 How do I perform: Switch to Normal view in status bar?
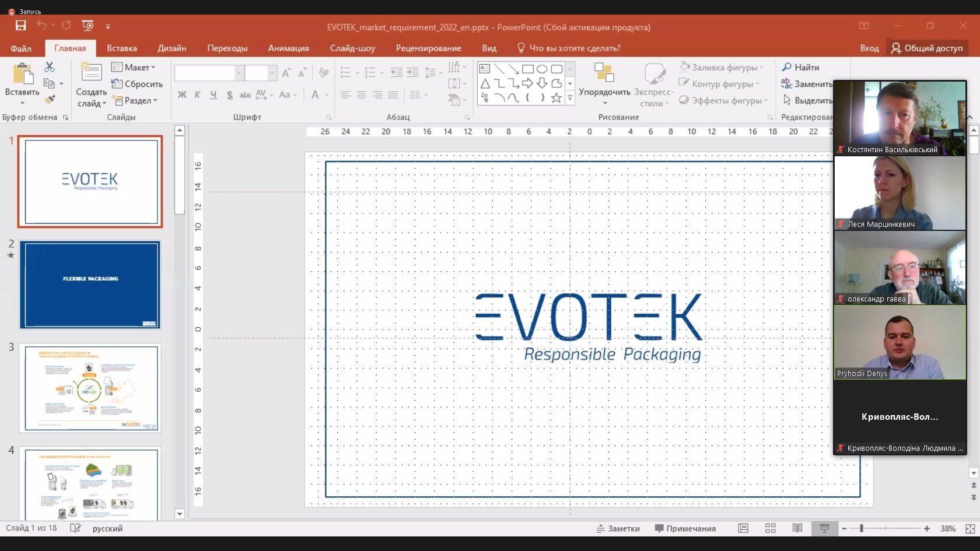(x=743, y=528)
